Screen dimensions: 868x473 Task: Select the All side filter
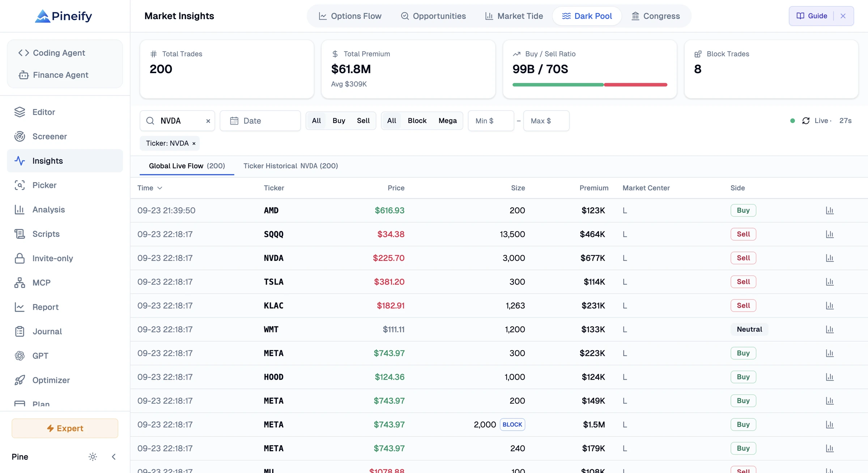pos(316,121)
